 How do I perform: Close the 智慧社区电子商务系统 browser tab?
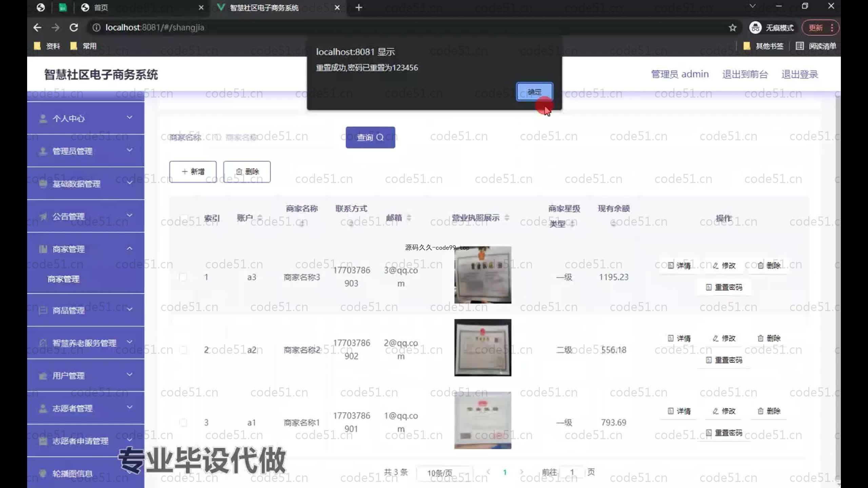(337, 7)
